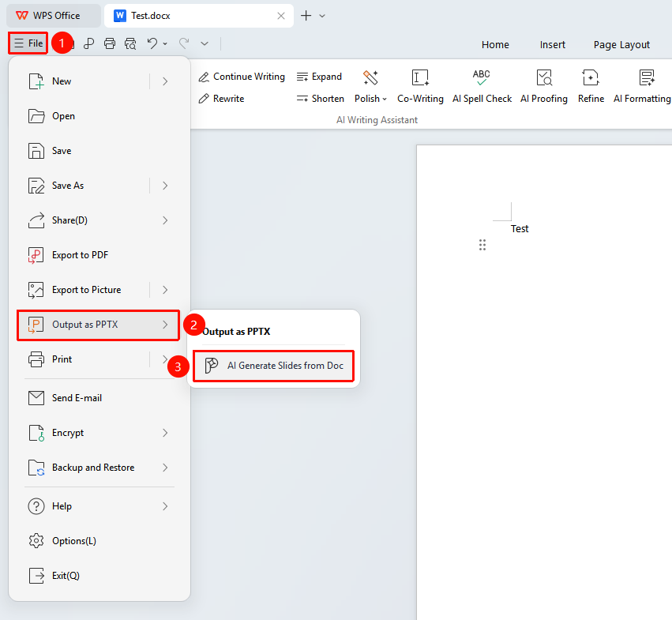Open a new tab with plus icon

click(306, 16)
